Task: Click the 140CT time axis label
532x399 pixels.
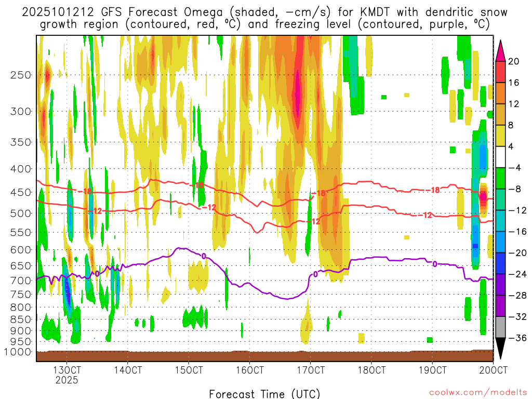Action: [x=128, y=370]
